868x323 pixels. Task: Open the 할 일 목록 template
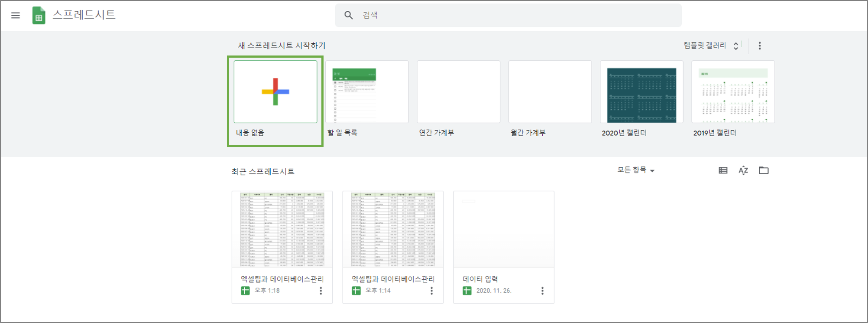click(x=367, y=91)
